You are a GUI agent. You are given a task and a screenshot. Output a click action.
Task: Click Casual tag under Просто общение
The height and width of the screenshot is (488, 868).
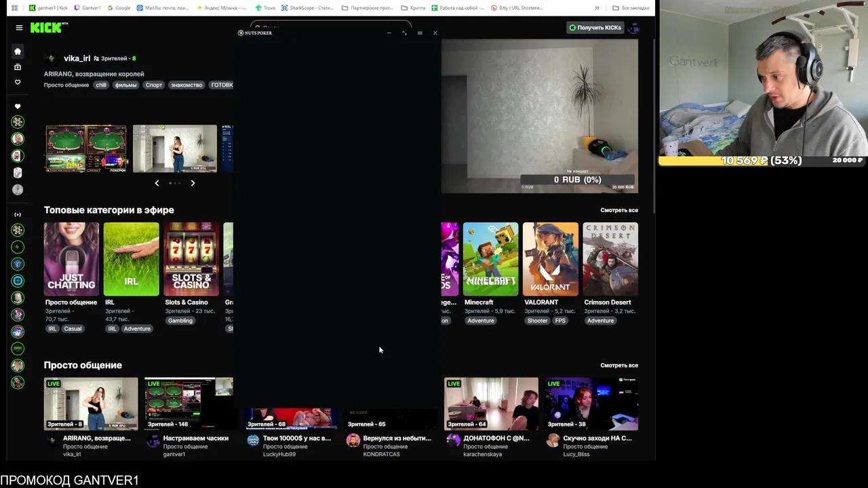click(73, 329)
